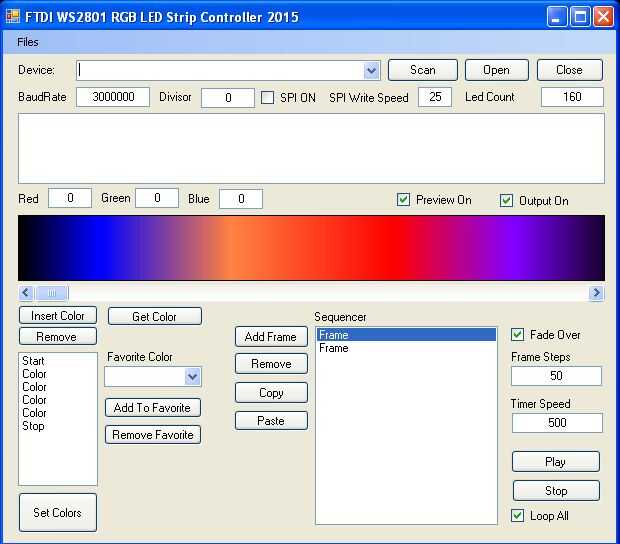This screenshot has height=544, width=620.
Task: Click the large white log text area
Action: pyautogui.click(x=311, y=148)
